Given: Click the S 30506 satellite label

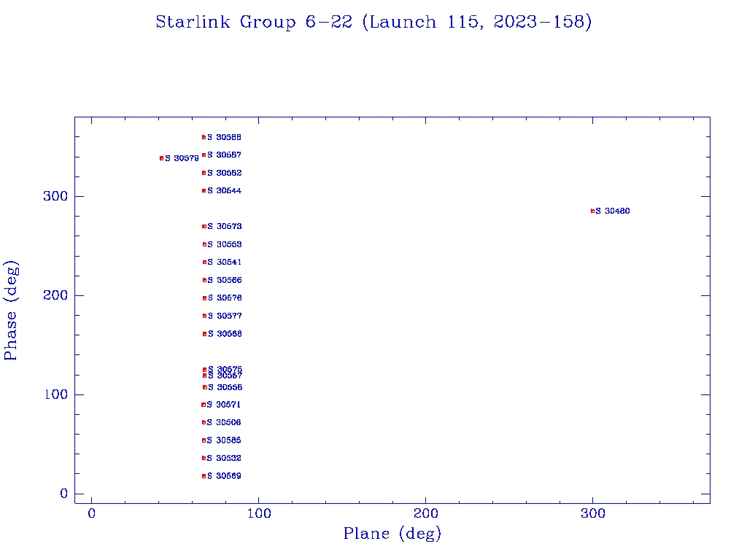Looking at the screenshot, I should coord(224,423).
